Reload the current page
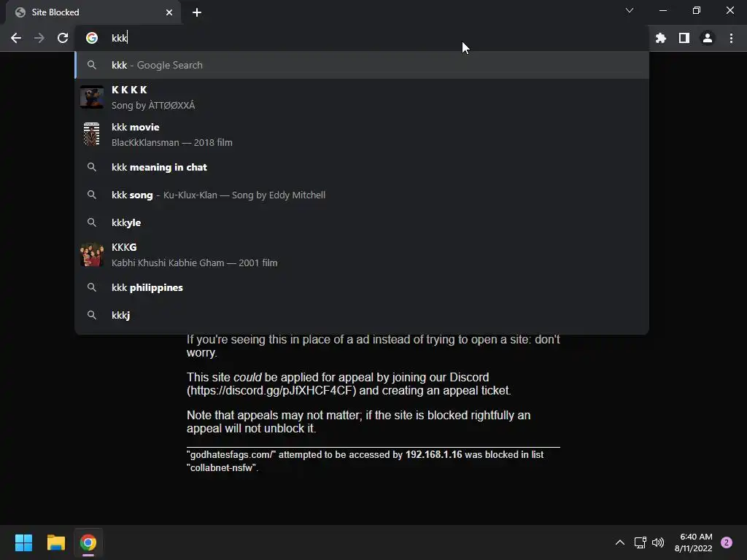Viewport: 747px width, 560px height. [63, 38]
